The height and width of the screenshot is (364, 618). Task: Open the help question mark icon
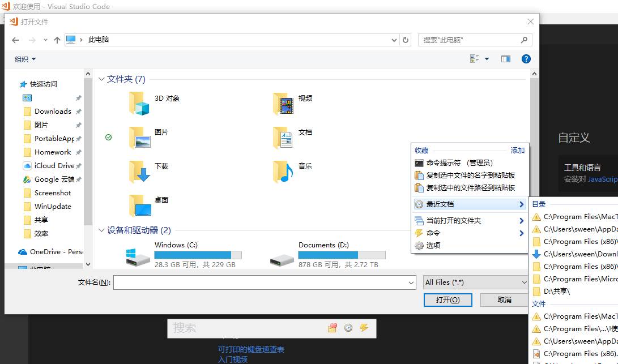(x=526, y=59)
